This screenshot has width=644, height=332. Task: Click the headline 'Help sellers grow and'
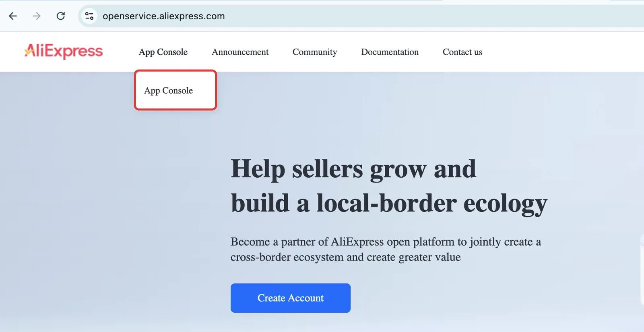[x=353, y=169]
